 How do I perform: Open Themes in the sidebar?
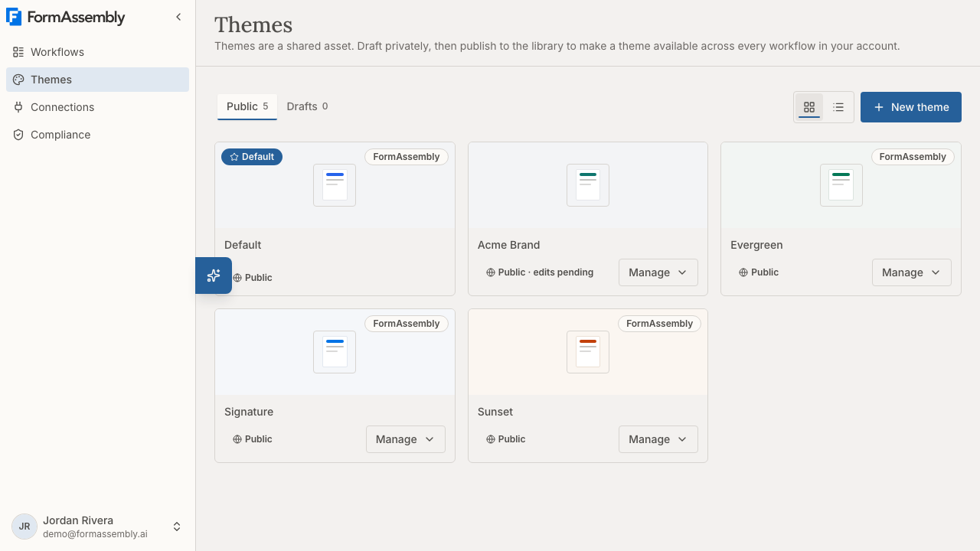coord(97,80)
